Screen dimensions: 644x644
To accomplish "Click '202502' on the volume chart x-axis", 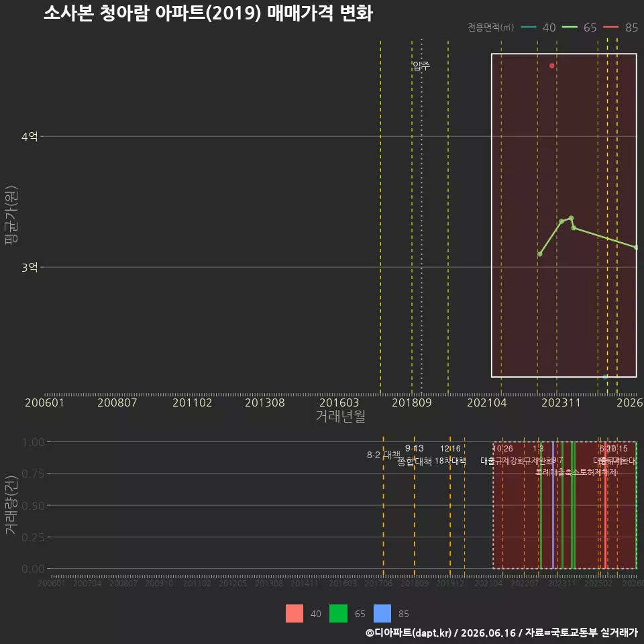I will (x=598, y=583).
